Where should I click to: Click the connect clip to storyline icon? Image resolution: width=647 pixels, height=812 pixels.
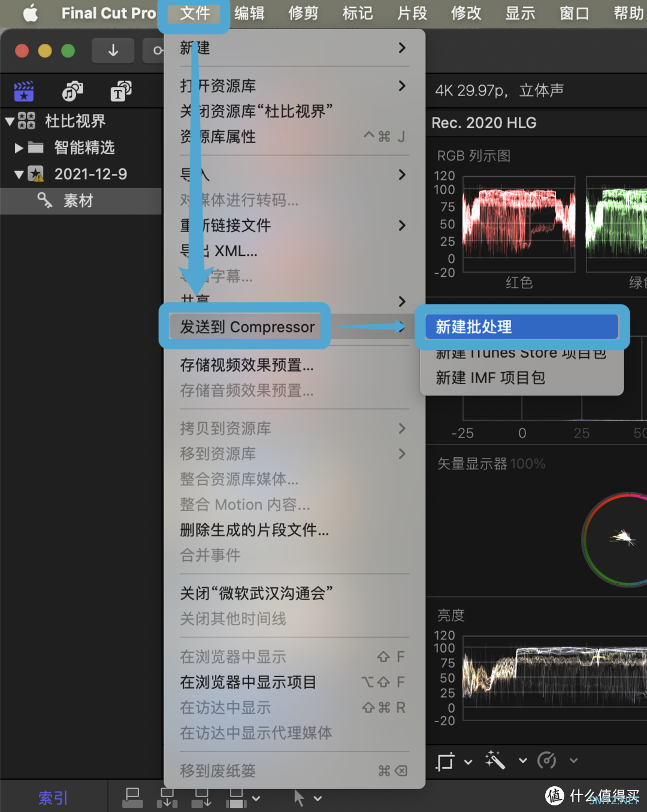pyautogui.click(x=133, y=798)
